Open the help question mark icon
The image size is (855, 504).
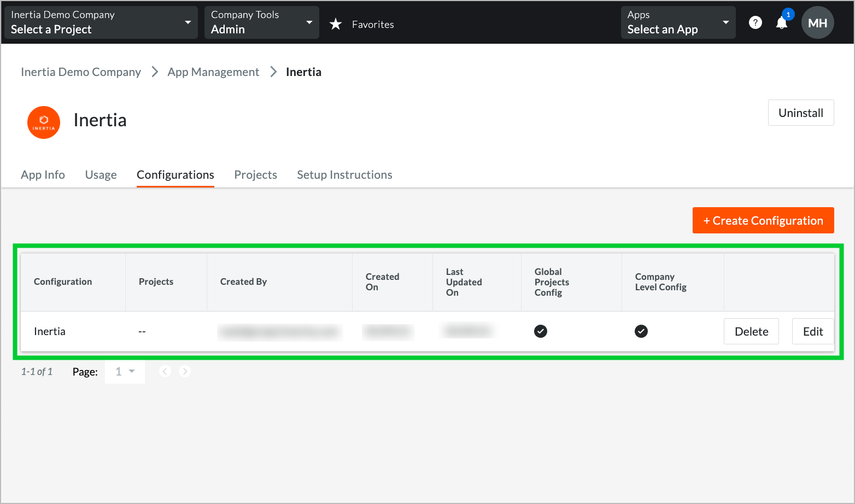click(x=756, y=22)
